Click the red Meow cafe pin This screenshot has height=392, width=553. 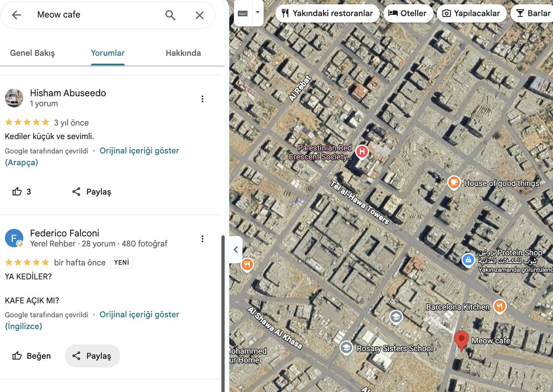[461, 340]
